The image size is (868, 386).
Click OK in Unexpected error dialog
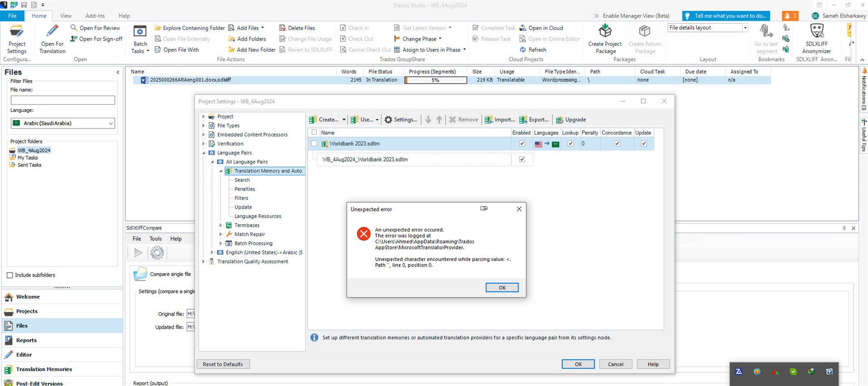coord(502,288)
